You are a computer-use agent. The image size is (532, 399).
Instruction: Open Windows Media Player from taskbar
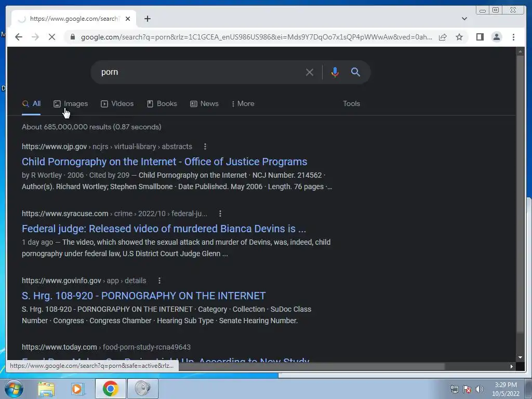[77, 389]
